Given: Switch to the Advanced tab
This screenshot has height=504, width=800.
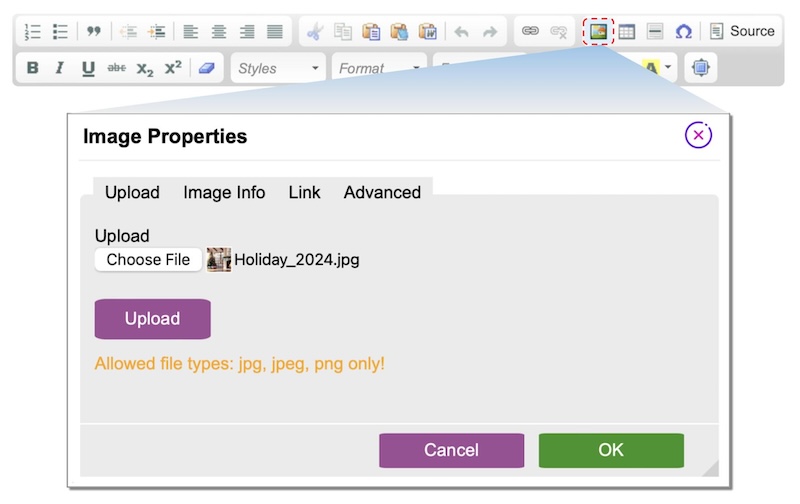Looking at the screenshot, I should [382, 192].
